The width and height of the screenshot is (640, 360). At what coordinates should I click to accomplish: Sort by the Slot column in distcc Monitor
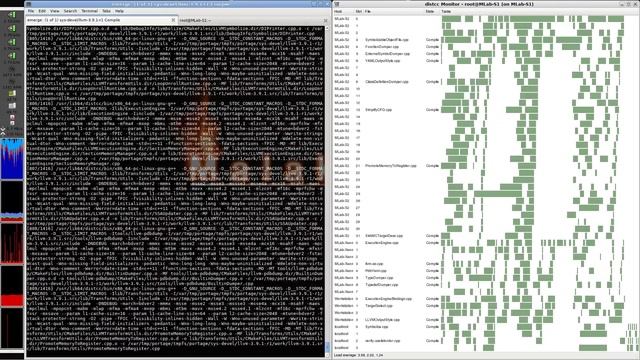359,11
